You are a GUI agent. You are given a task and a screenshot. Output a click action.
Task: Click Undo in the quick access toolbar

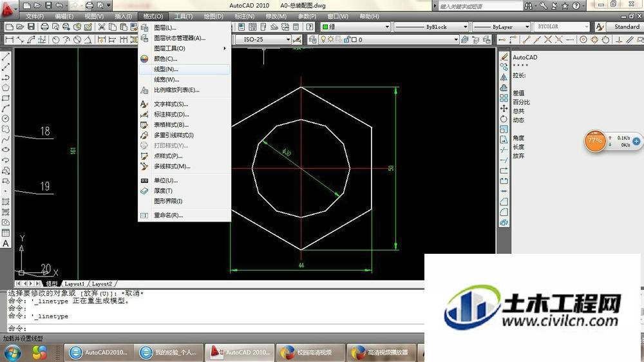(x=59, y=5)
